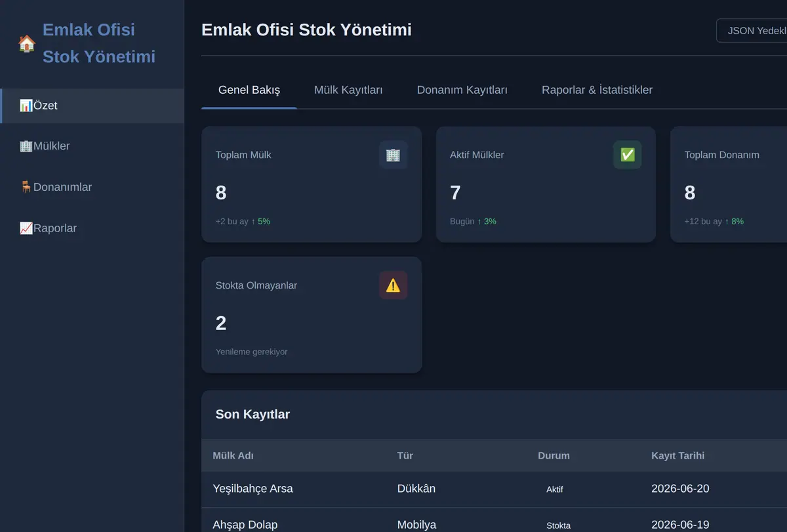Click the Aktif status badge
The image size is (787, 532).
(x=554, y=489)
